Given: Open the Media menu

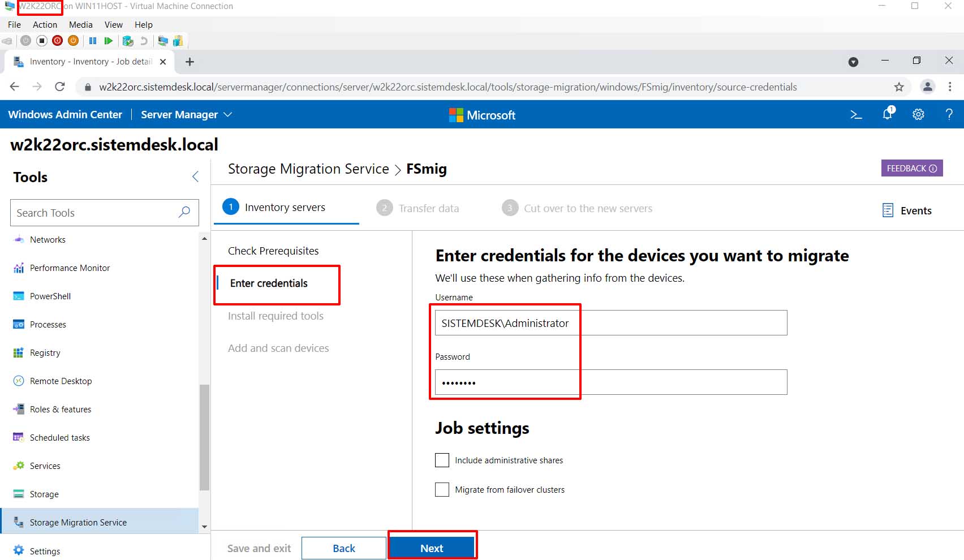Looking at the screenshot, I should pos(81,24).
